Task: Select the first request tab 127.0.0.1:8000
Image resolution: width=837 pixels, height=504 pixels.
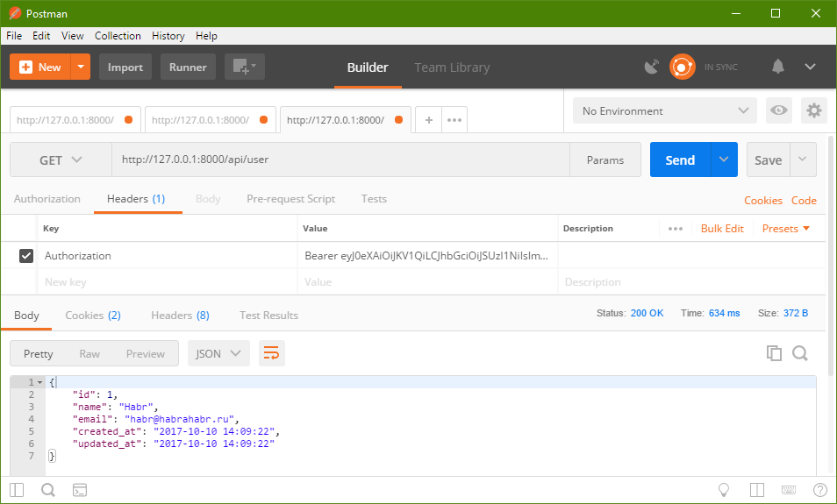Action: tap(75, 120)
